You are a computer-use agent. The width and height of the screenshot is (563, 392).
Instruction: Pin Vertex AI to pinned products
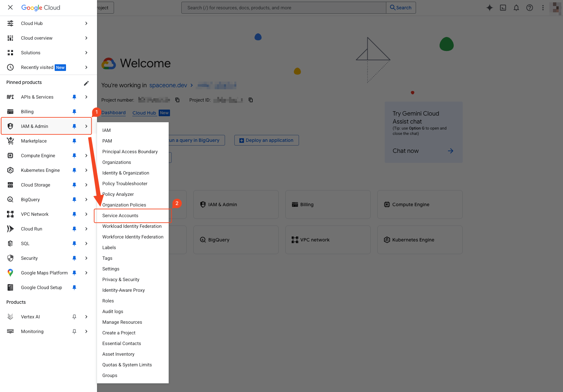click(74, 317)
